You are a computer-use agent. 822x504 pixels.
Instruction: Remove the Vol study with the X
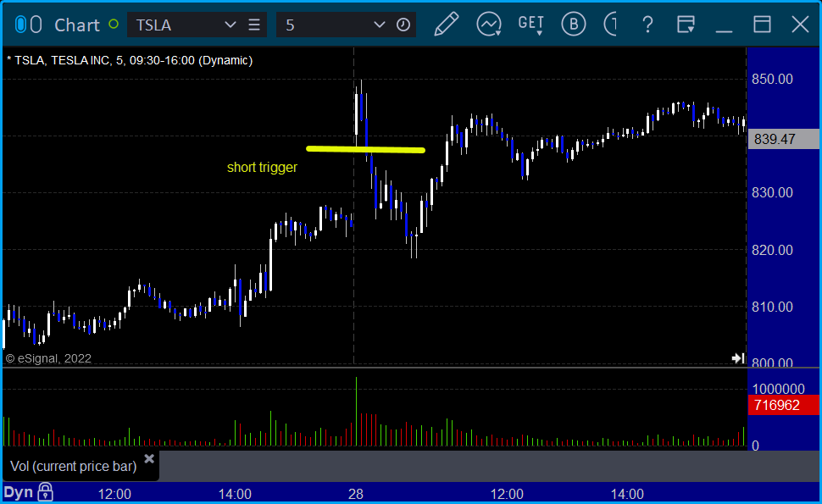coord(149,459)
